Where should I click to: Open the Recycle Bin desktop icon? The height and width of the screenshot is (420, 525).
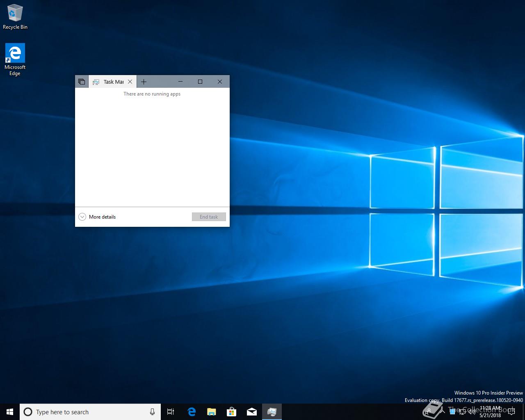pyautogui.click(x=15, y=17)
